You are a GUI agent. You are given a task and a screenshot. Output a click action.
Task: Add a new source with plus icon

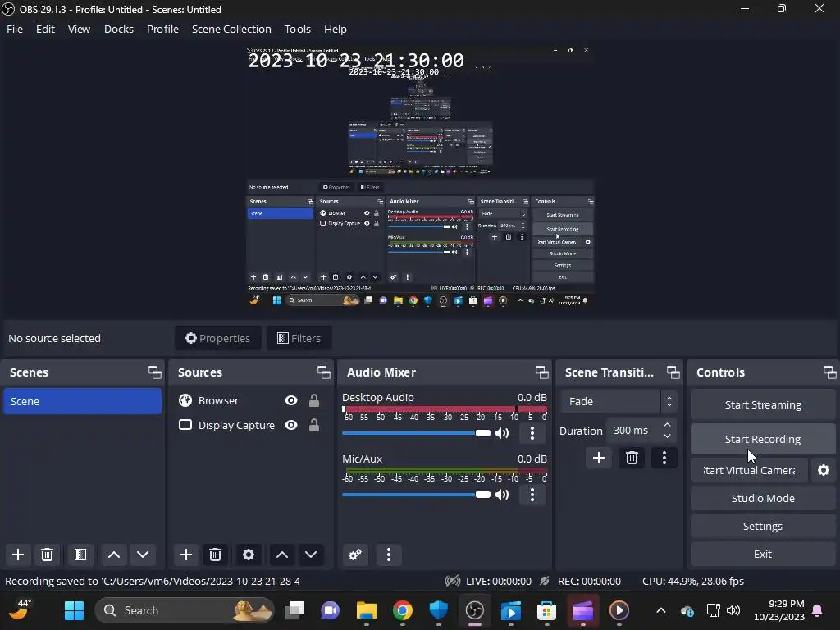(186, 555)
